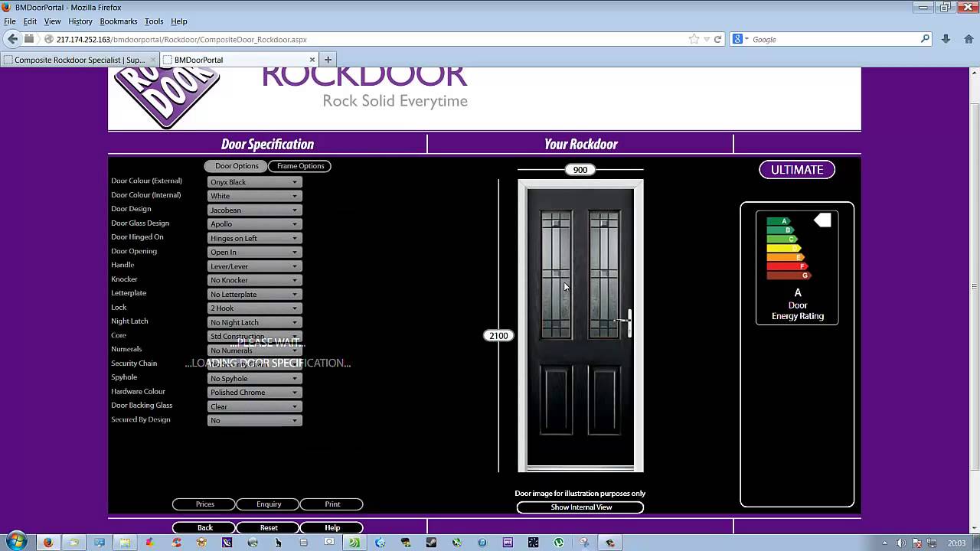Select the Door Options tab
The height and width of the screenshot is (551, 980).
pos(237,166)
